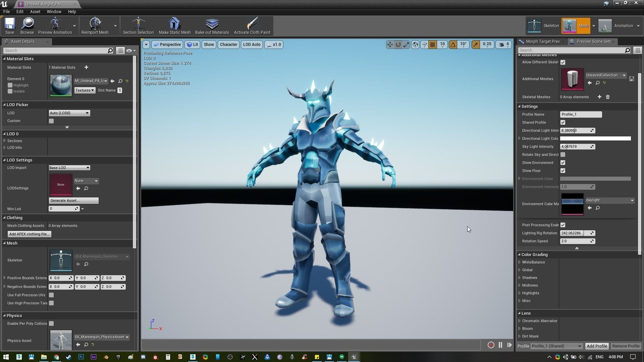Open Textures dropdown for material
644x362 pixels.
tap(85, 90)
